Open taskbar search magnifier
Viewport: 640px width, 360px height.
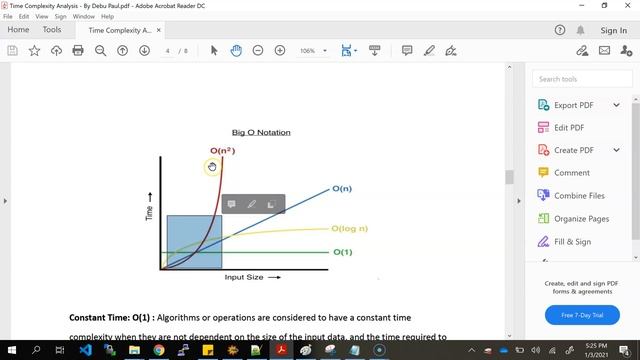click(x=36, y=350)
